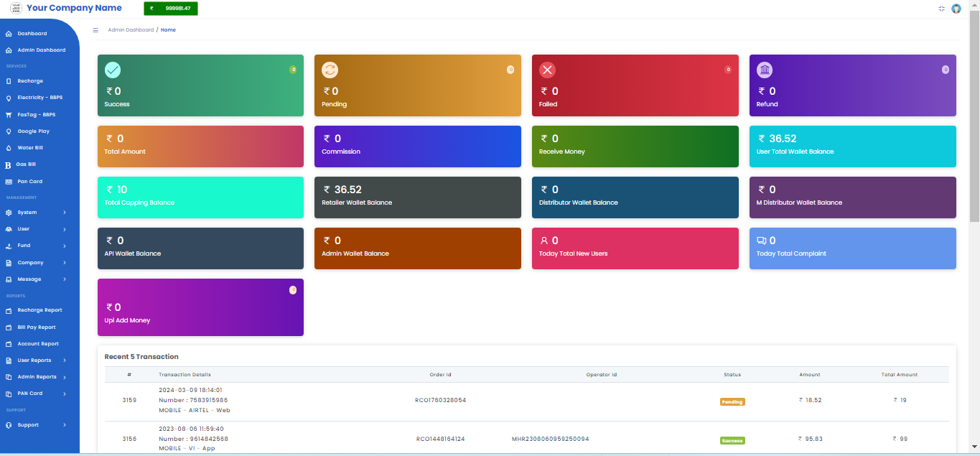
Task: Click the Gas Bill sidebar icon
Action: [9, 165]
